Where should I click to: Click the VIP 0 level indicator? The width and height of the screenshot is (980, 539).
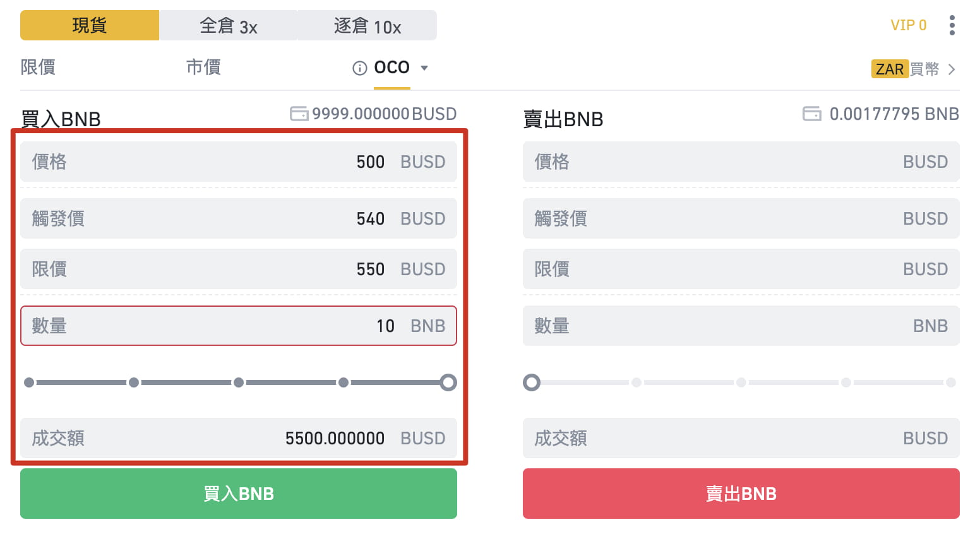coord(908,25)
